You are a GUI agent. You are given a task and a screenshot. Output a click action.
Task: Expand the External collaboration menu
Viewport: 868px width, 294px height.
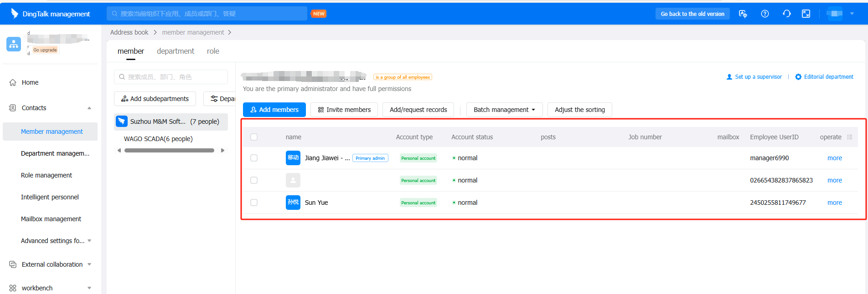point(89,264)
